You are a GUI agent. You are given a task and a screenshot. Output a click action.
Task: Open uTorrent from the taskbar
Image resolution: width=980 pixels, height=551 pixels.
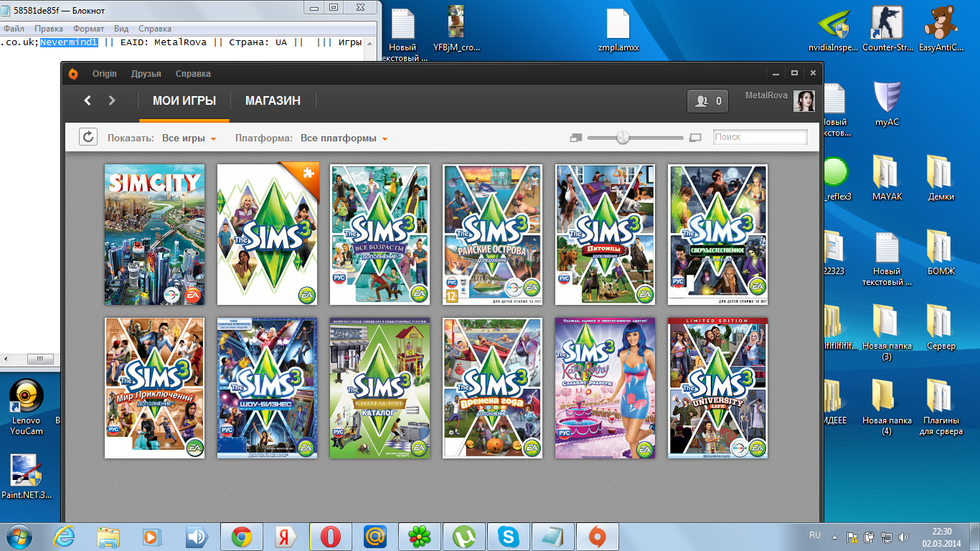463,537
